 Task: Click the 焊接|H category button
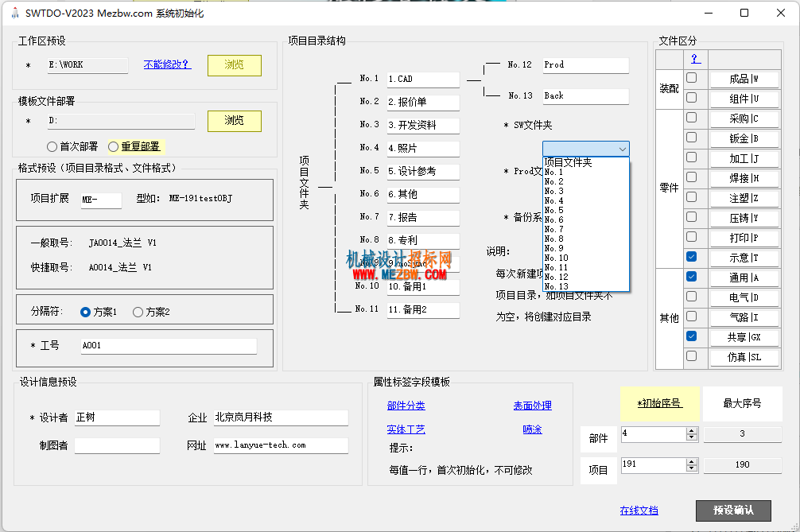coord(744,178)
